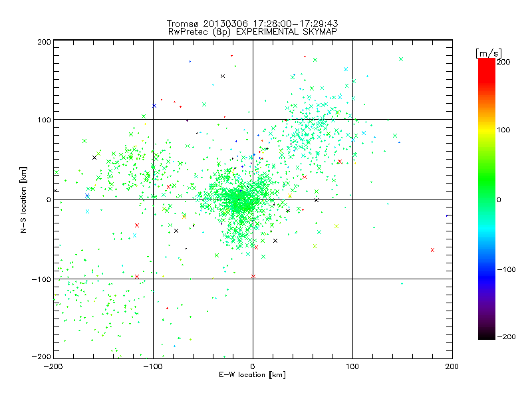Click the subtitle 'RwPretec (8p) EXPERIMENTAL SKYMAP'
This screenshot has width=532, height=399.
pyautogui.click(x=253, y=32)
